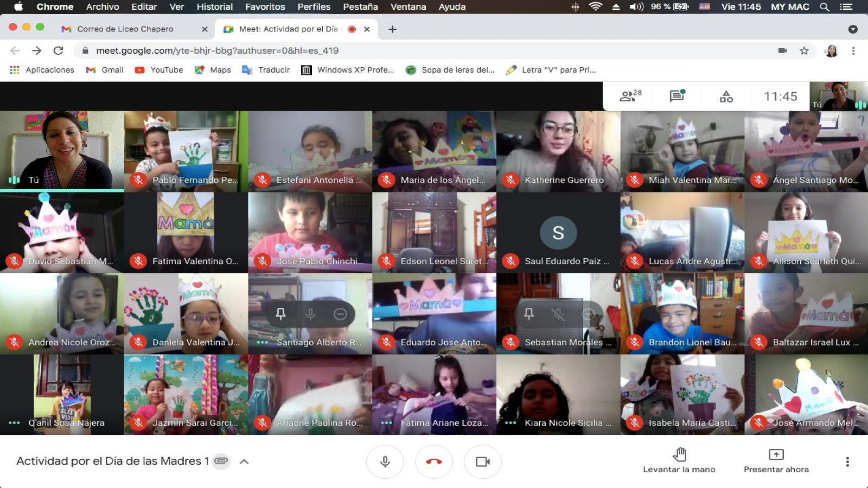This screenshot has width=868, height=488.
Task: Open the Perfiles menu
Action: click(314, 7)
